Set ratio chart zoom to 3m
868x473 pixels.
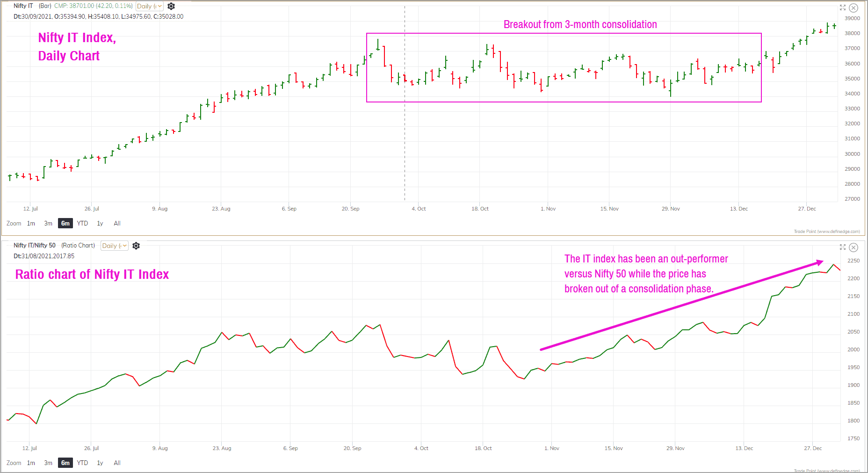(x=48, y=463)
